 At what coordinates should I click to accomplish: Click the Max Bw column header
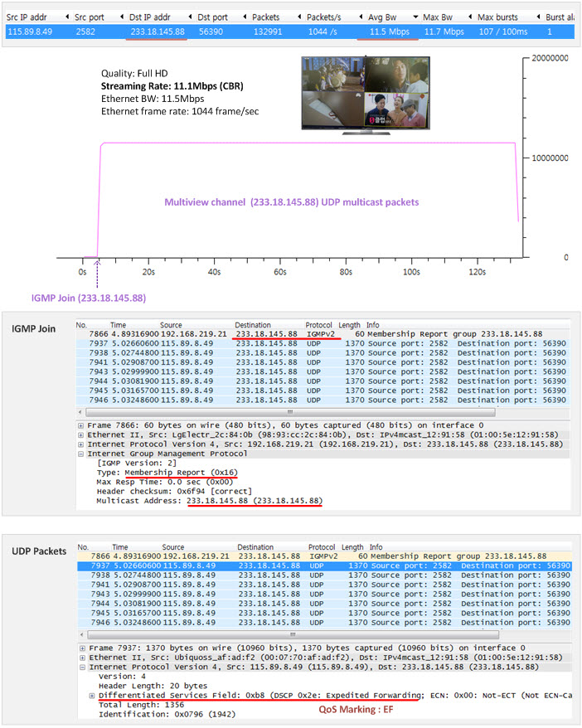pos(437,17)
